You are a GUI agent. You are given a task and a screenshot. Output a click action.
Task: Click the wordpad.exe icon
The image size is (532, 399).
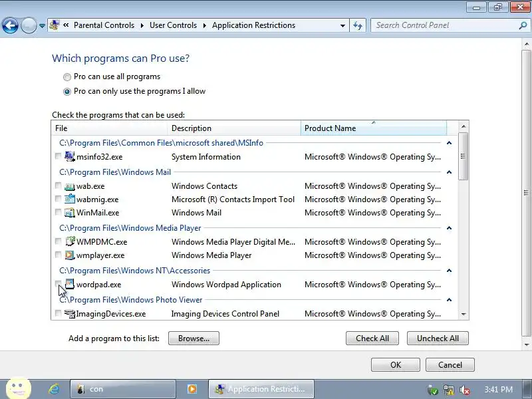pyautogui.click(x=70, y=284)
